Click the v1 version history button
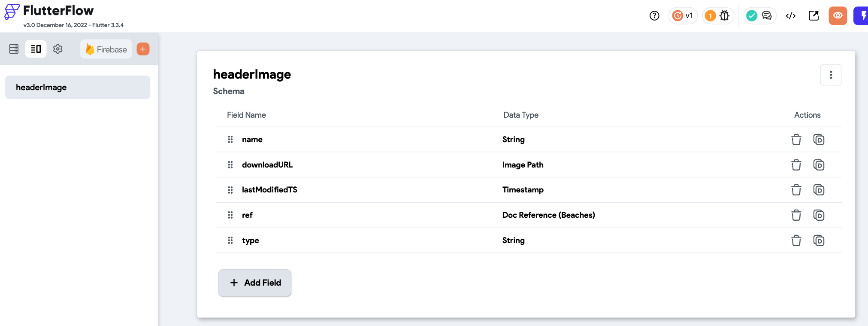Viewport: 868px width, 326px height. pos(683,16)
